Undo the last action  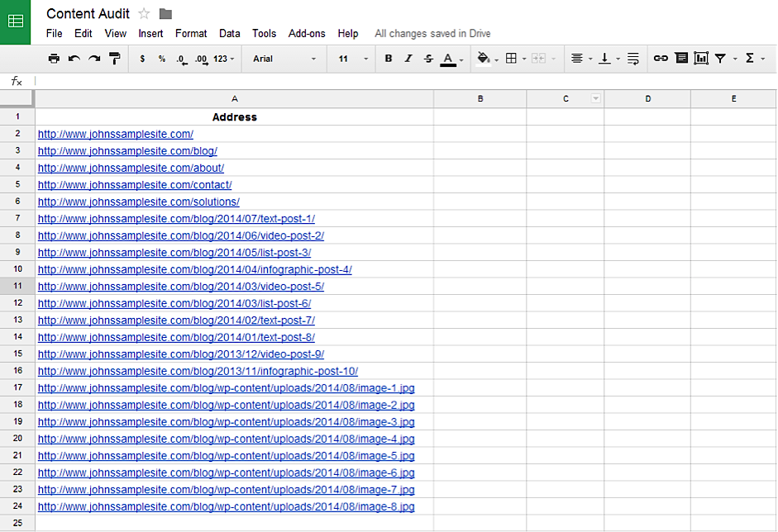coord(73,59)
